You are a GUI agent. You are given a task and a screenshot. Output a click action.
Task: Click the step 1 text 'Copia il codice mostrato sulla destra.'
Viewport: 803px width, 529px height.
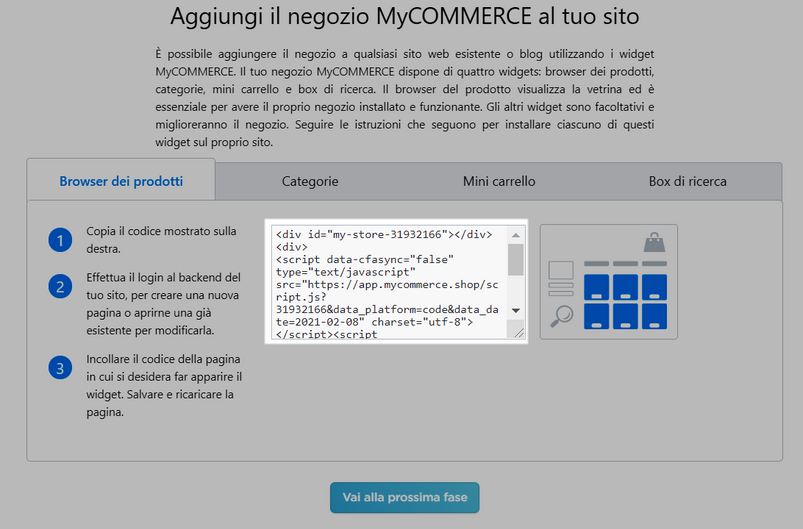(x=161, y=240)
